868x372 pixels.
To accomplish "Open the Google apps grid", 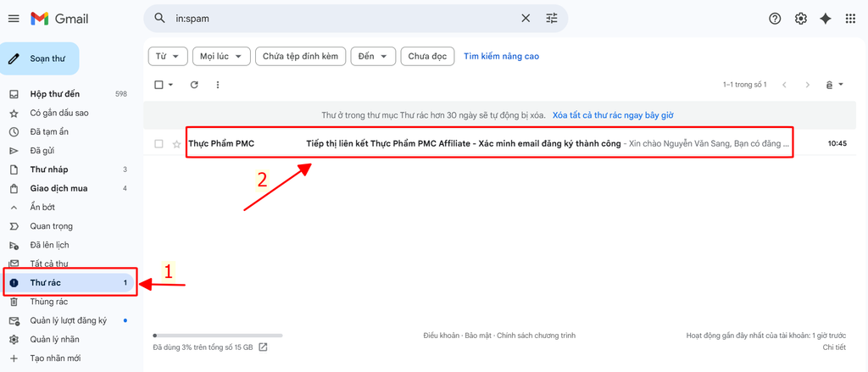I will (850, 19).
